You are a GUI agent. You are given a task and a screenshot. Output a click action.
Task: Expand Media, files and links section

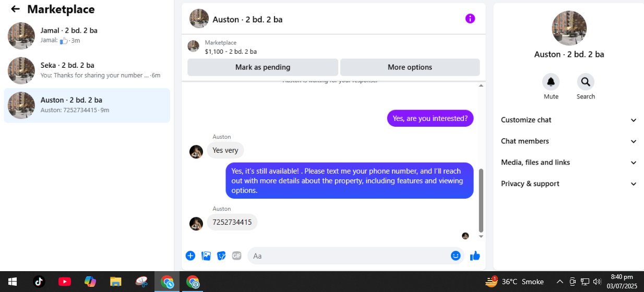(569, 163)
